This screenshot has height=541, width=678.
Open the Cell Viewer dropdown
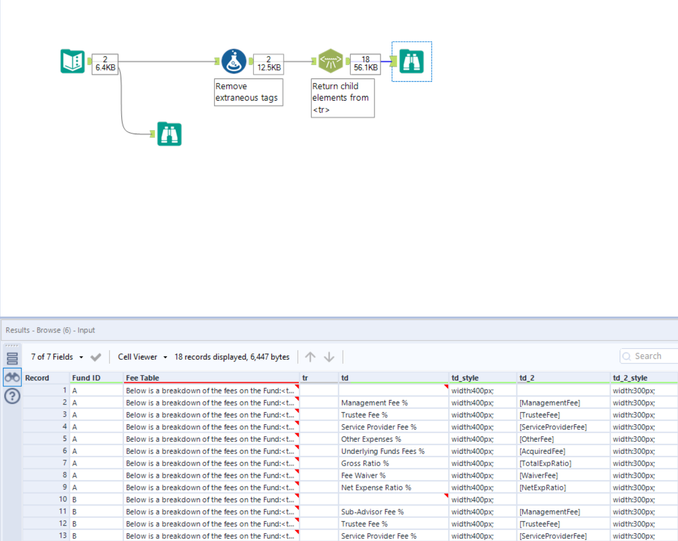coord(142,357)
